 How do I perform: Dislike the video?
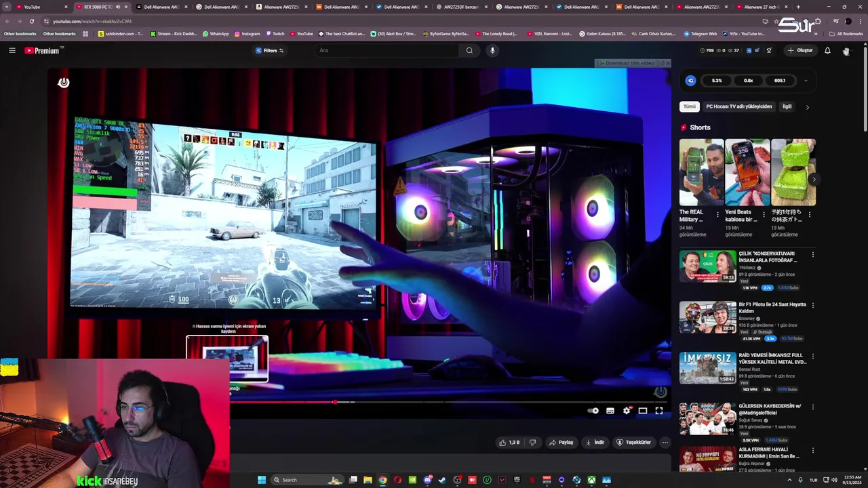pos(532,443)
